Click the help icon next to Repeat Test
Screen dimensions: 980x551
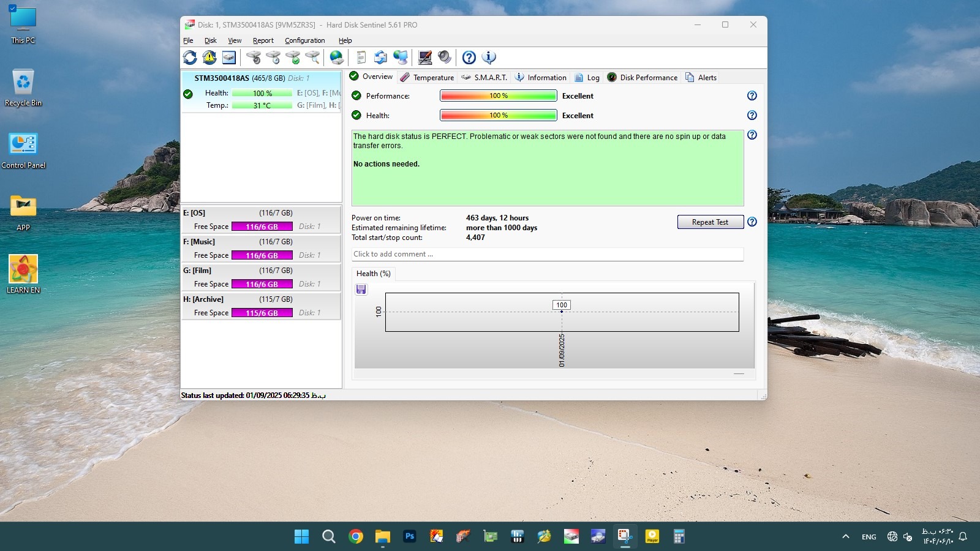tap(752, 222)
